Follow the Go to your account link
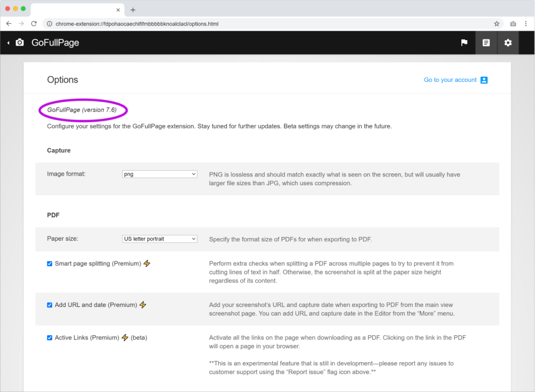Screen dimensions: 535x392 point(450,80)
